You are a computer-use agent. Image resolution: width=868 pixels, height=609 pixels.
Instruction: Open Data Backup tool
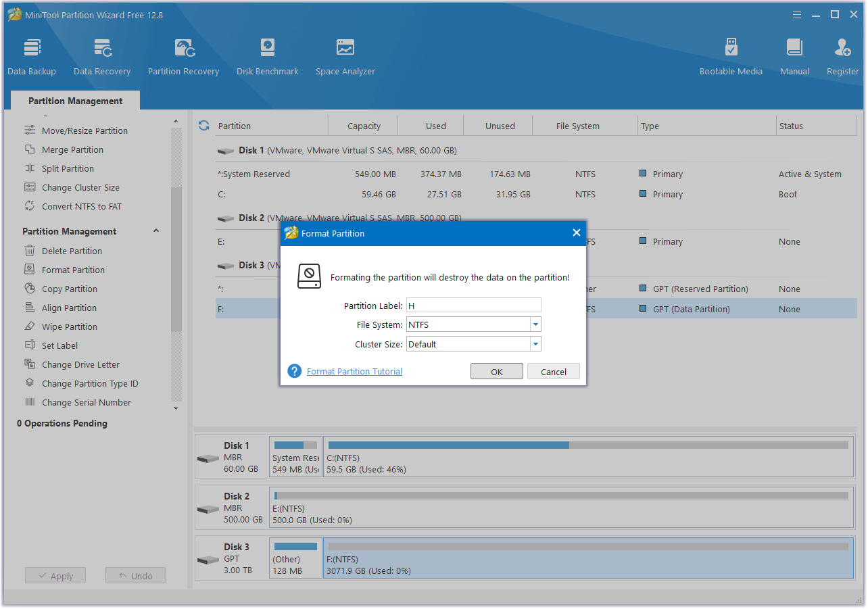click(32, 57)
